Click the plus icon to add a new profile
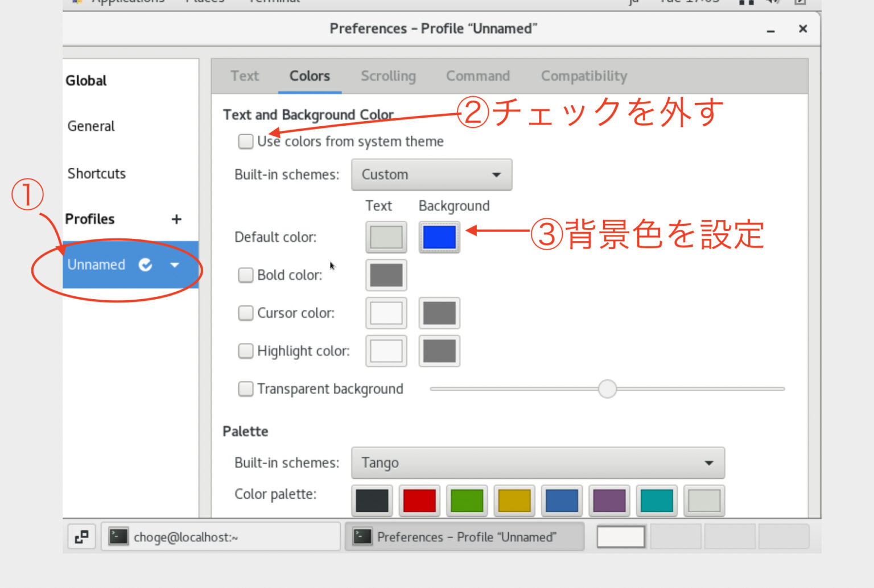 click(x=176, y=219)
